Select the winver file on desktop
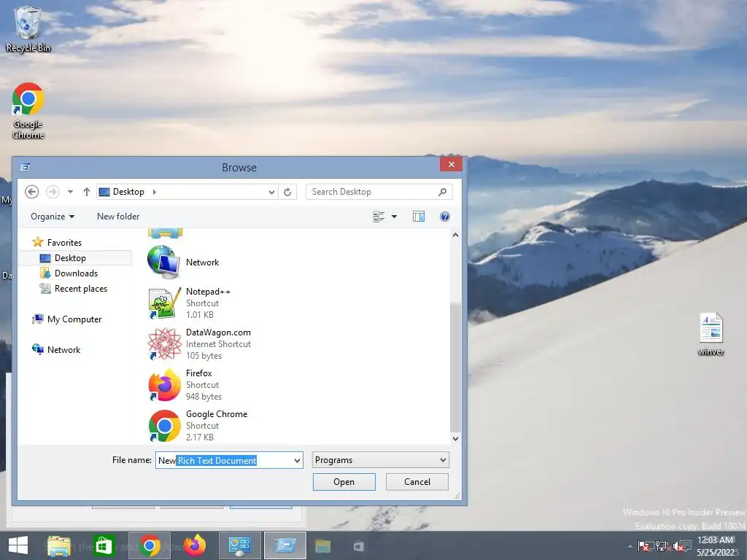747x560 pixels. click(711, 334)
